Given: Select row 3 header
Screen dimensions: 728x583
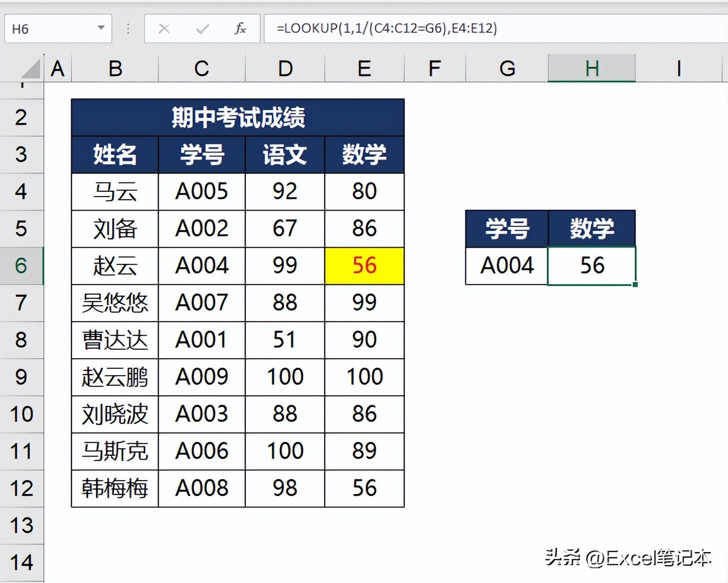Looking at the screenshot, I should [21, 155].
